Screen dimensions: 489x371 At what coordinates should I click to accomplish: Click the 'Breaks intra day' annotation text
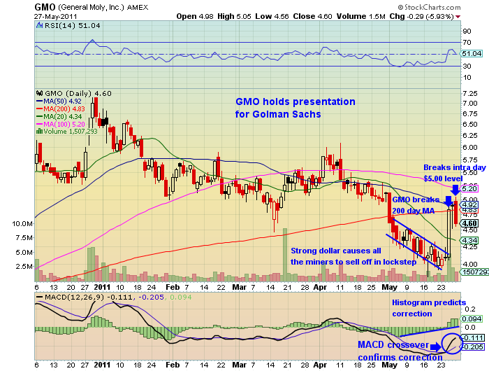[x=455, y=167]
